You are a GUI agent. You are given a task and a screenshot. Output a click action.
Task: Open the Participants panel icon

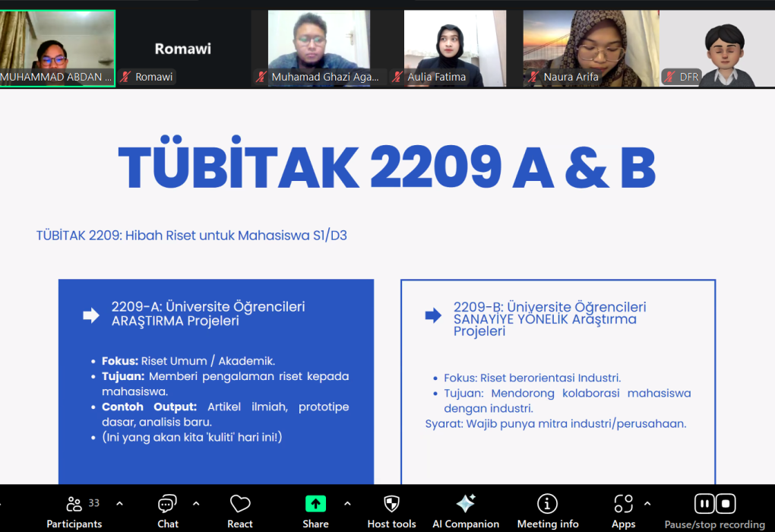click(x=74, y=504)
